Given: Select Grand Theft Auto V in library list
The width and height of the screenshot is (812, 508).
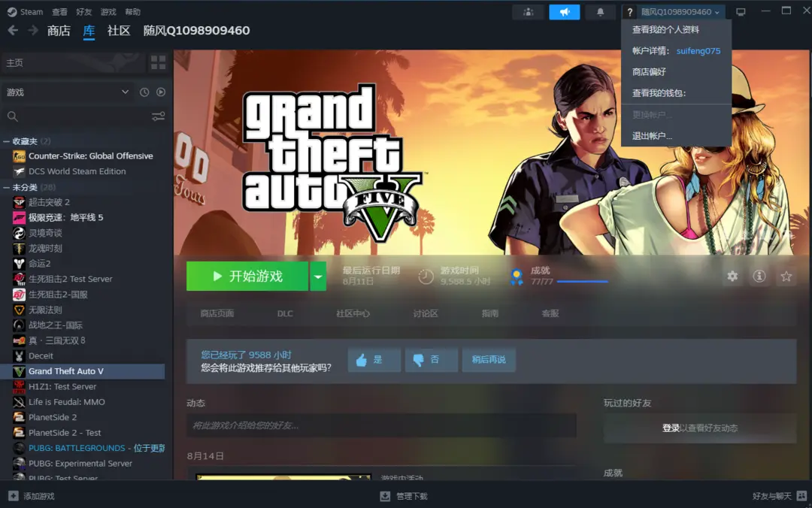Looking at the screenshot, I should pos(83,371).
